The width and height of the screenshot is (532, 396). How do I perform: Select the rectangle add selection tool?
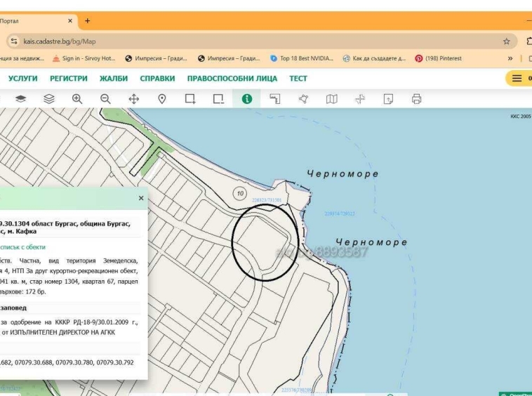click(189, 100)
